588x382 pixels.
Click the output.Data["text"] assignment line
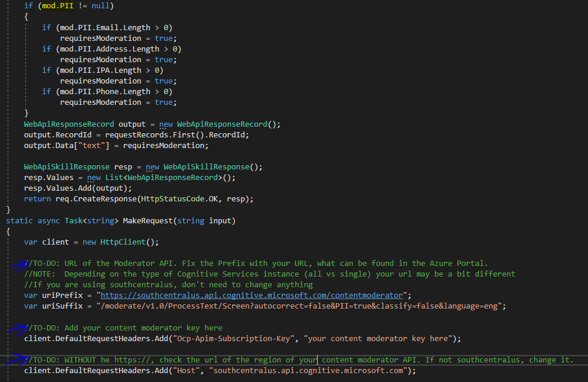[x=116, y=146]
